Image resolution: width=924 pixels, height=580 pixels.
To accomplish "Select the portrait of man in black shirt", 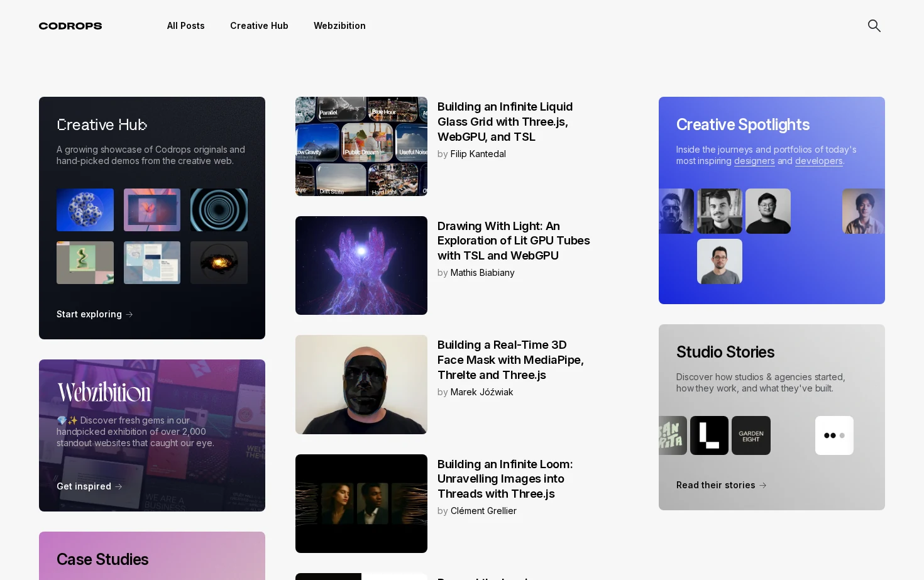I will [x=768, y=211].
